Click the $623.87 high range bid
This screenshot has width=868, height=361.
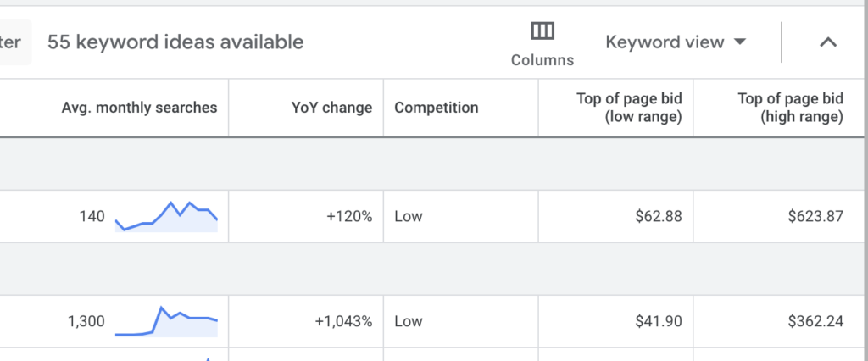click(815, 216)
